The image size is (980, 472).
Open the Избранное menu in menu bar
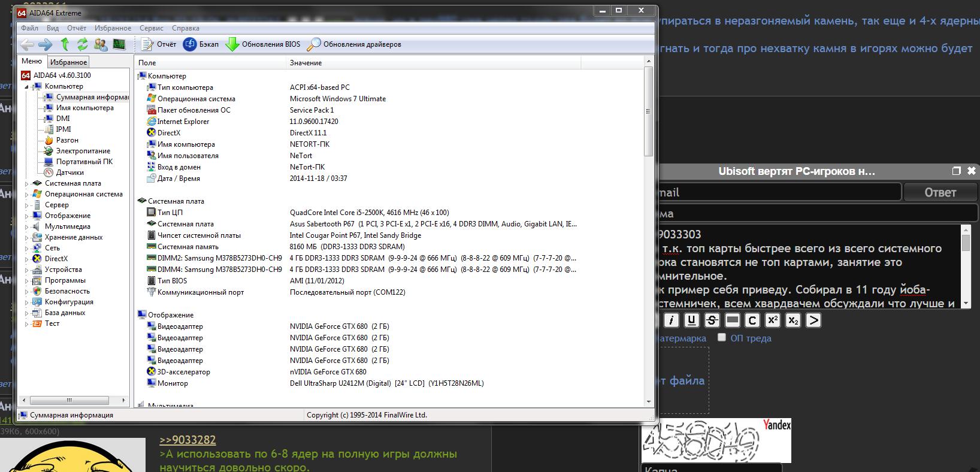coord(113,28)
